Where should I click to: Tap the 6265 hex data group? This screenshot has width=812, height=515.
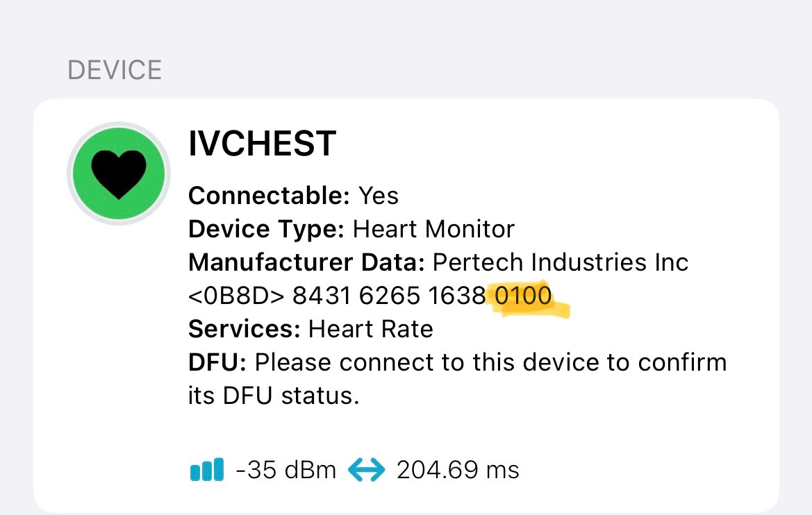coord(390,296)
